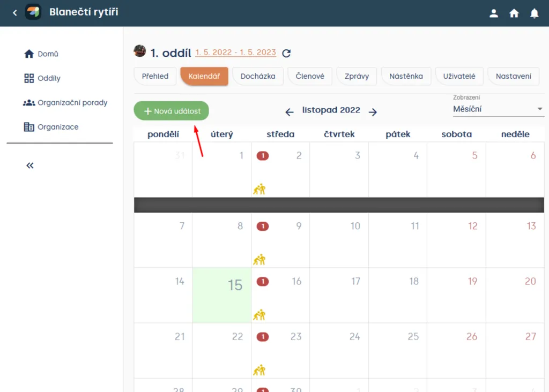Viewport: 549px width, 392px height.
Task: Open the event icon on November 2
Action: [259, 189]
